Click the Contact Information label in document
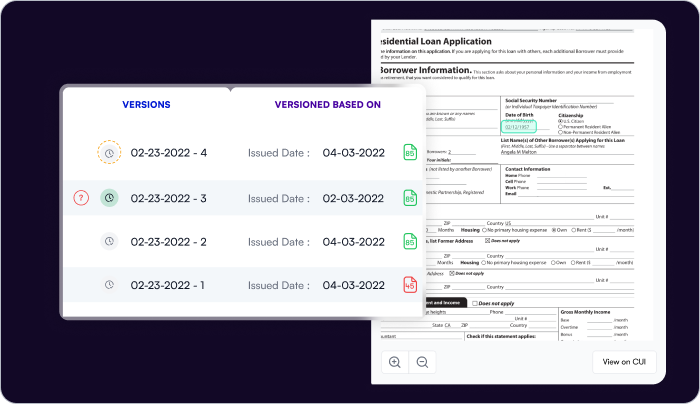 [528, 169]
